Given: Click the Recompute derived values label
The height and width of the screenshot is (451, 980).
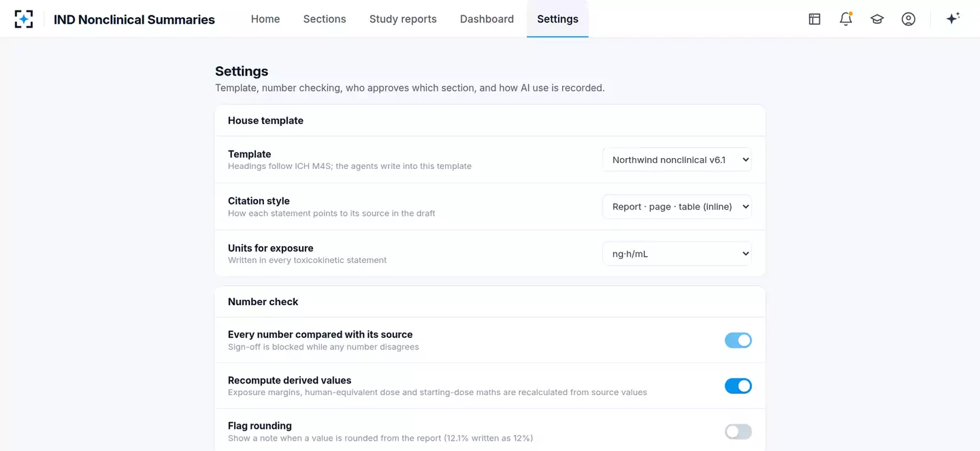Looking at the screenshot, I should [290, 380].
